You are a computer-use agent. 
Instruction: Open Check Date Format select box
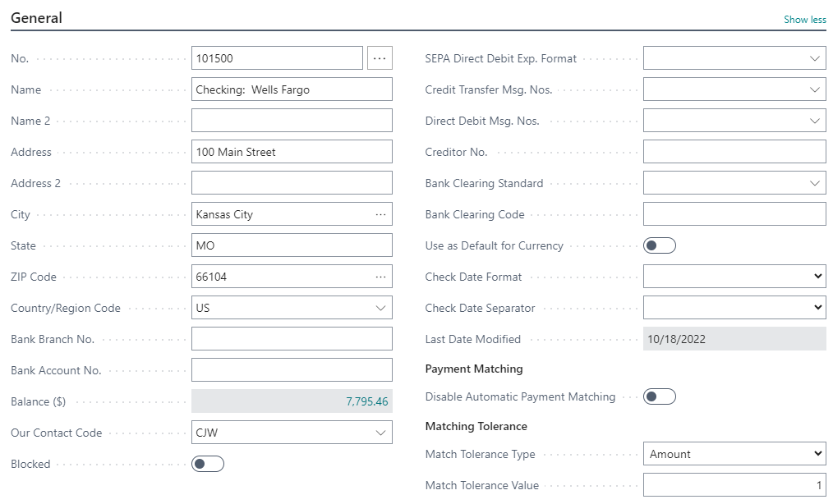[x=734, y=277]
